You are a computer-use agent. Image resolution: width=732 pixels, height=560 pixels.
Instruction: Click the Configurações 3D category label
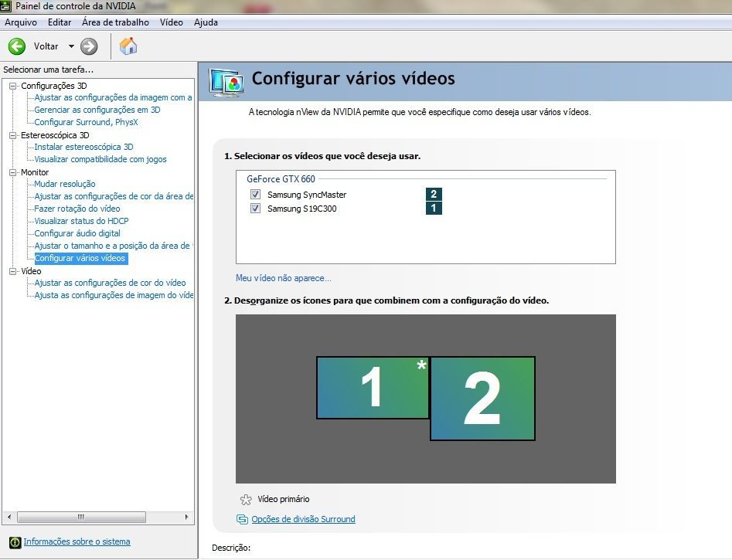coord(53,86)
